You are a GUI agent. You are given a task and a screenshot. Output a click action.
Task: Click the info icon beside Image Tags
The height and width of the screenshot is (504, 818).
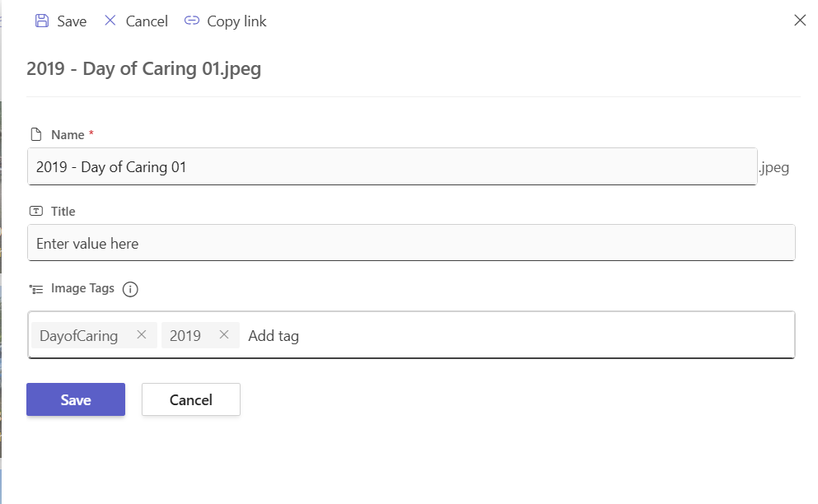tap(130, 289)
